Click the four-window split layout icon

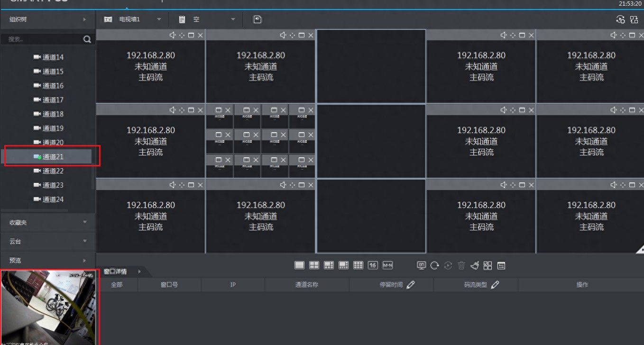pos(314,265)
